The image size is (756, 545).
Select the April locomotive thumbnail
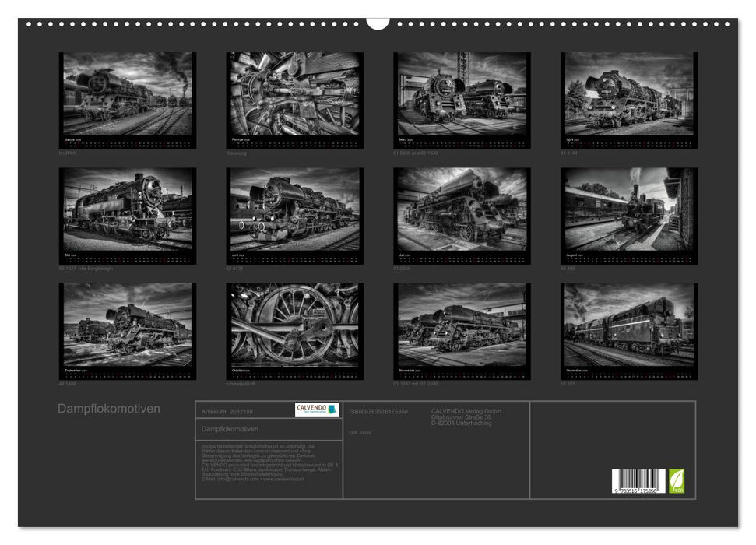pyautogui.click(x=629, y=95)
